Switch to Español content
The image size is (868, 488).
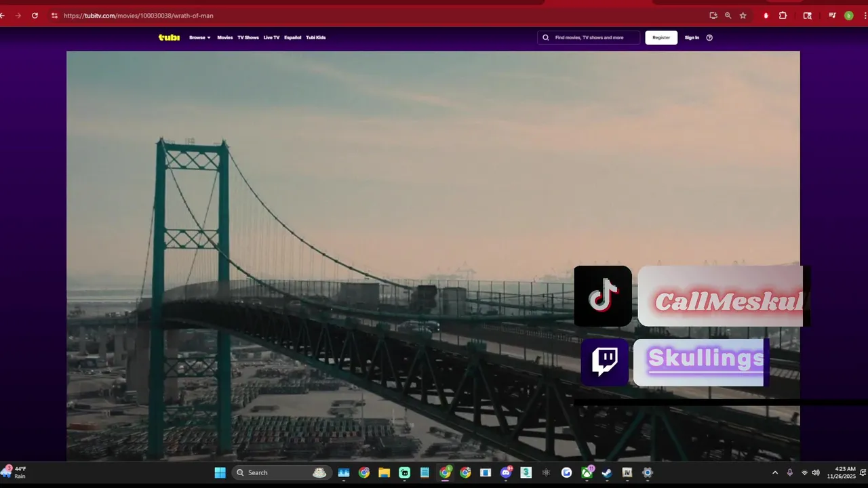pyautogui.click(x=293, y=37)
